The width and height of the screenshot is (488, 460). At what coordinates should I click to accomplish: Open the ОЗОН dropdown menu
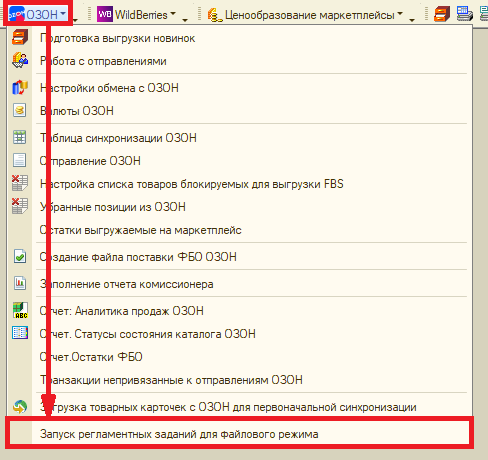point(38,14)
